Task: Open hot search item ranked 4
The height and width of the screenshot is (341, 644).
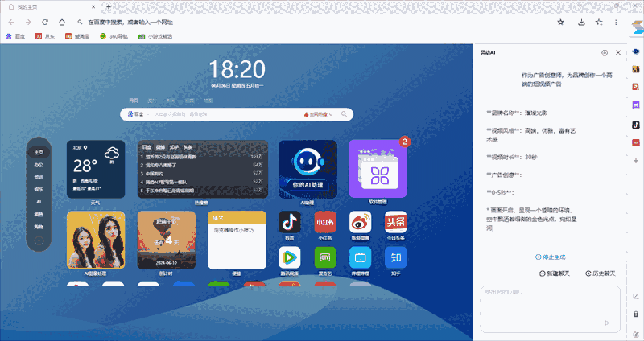Action: (202, 182)
